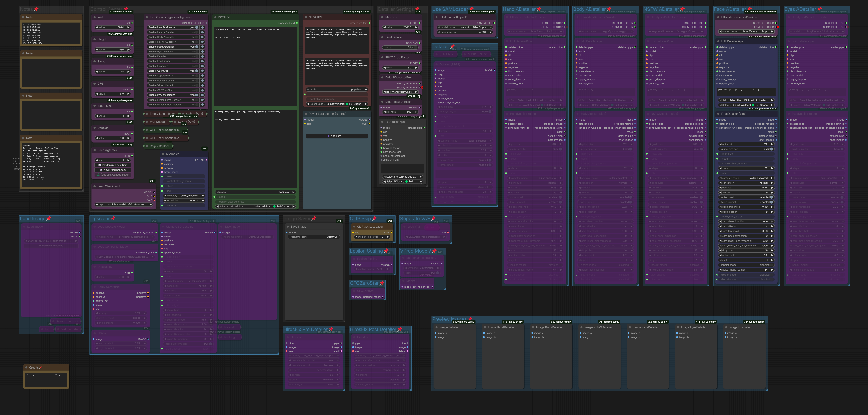The height and width of the screenshot is (415, 868).
Task: Click navigate arrow for Enable Upscaler group
Action: tap(202, 66)
